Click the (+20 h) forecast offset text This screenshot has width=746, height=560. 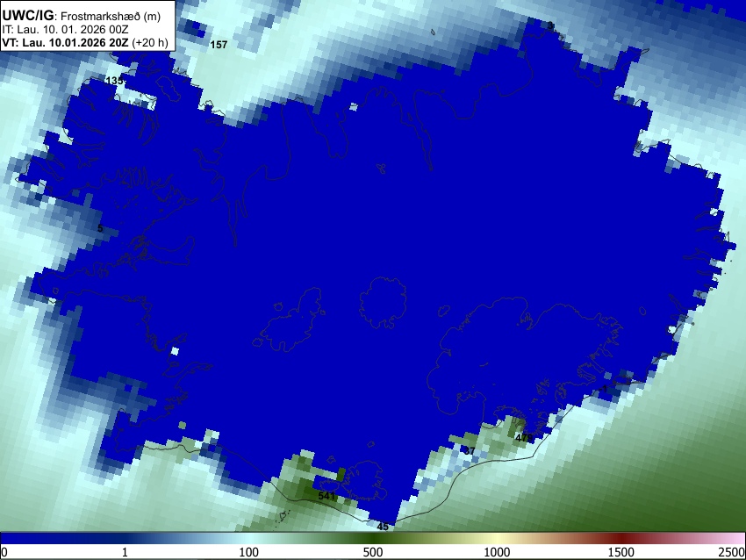tap(150, 42)
